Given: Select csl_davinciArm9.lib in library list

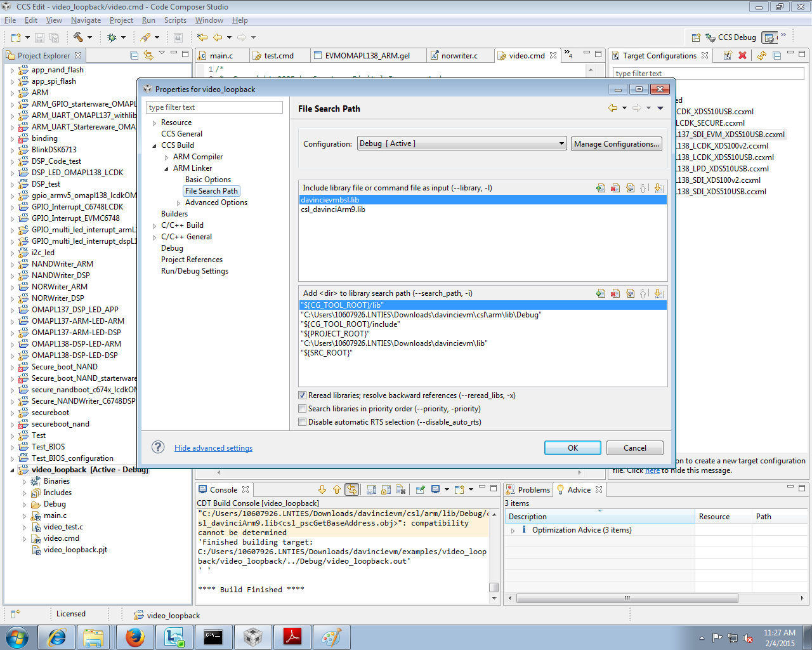Looking at the screenshot, I should point(333,209).
